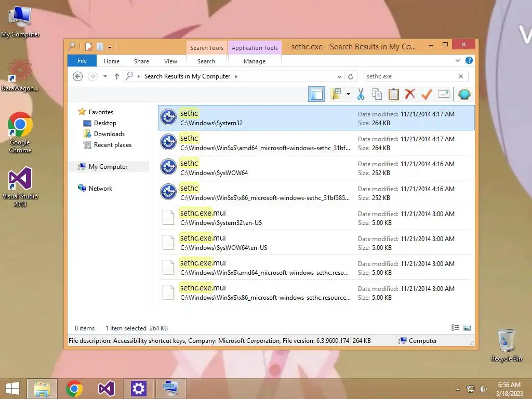Click the Rename toolbar icon

coord(444,94)
